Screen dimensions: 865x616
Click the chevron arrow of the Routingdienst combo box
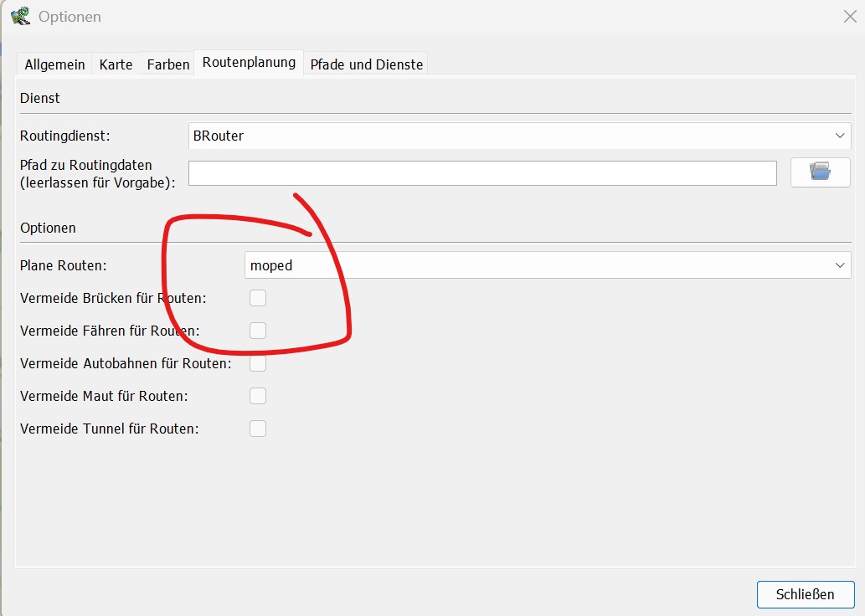point(840,136)
